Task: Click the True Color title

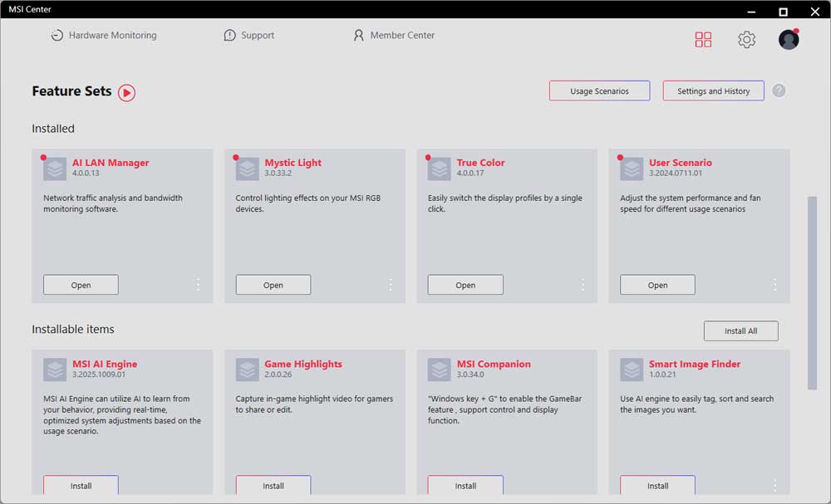Action: [x=480, y=163]
